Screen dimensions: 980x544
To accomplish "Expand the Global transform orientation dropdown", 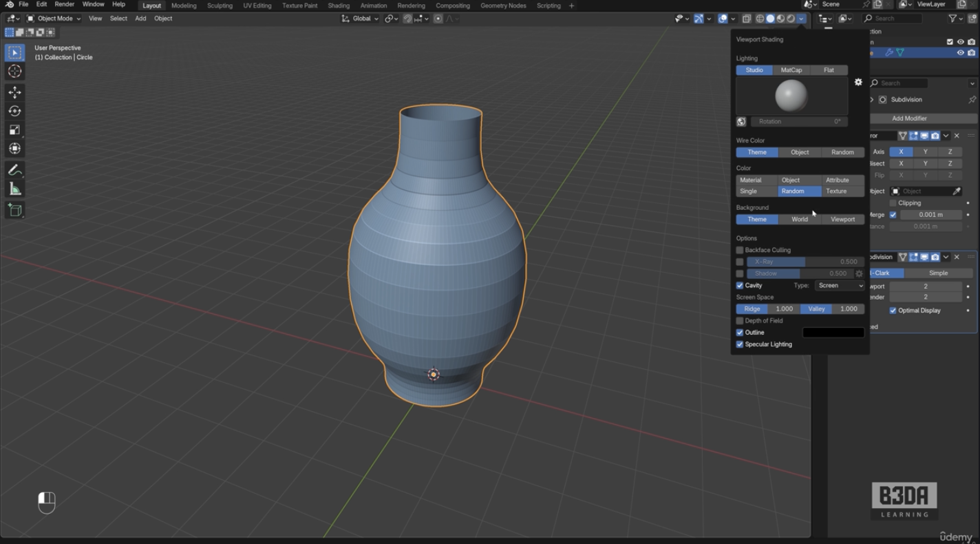I will [x=360, y=19].
